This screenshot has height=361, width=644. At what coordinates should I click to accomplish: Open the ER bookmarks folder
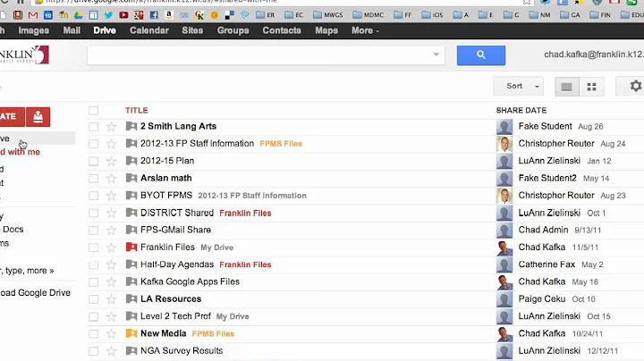click(265, 15)
